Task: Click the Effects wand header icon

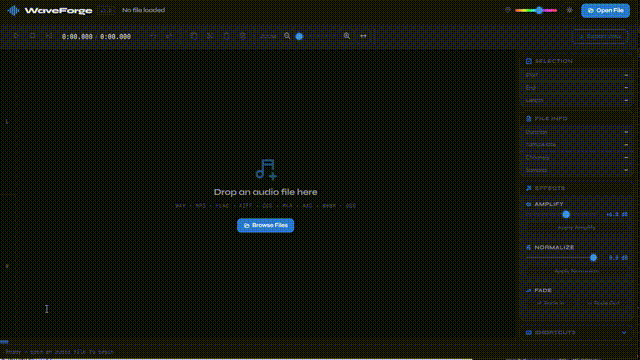Action: click(529, 188)
